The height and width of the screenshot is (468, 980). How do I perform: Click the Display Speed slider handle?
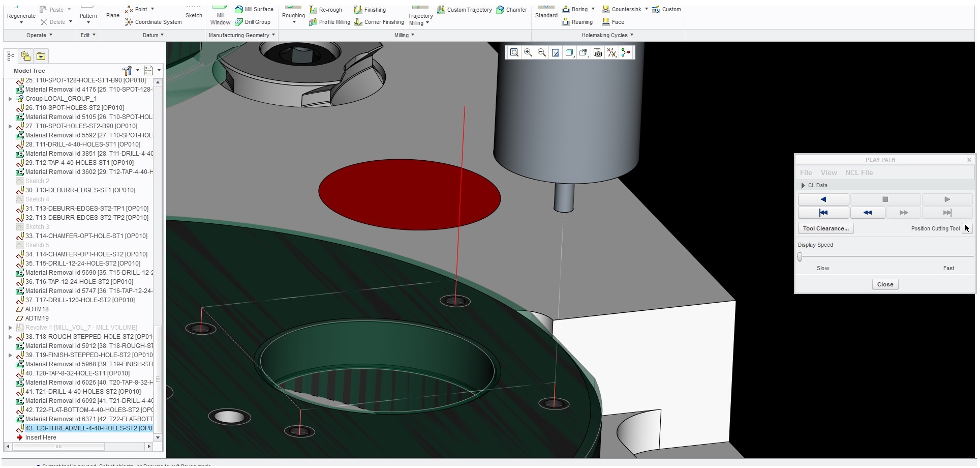pos(800,257)
